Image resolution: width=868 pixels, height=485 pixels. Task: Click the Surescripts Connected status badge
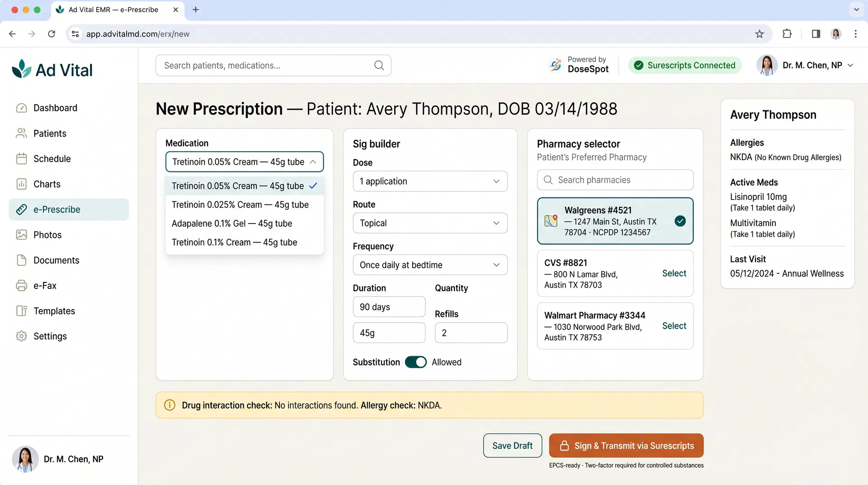684,65
